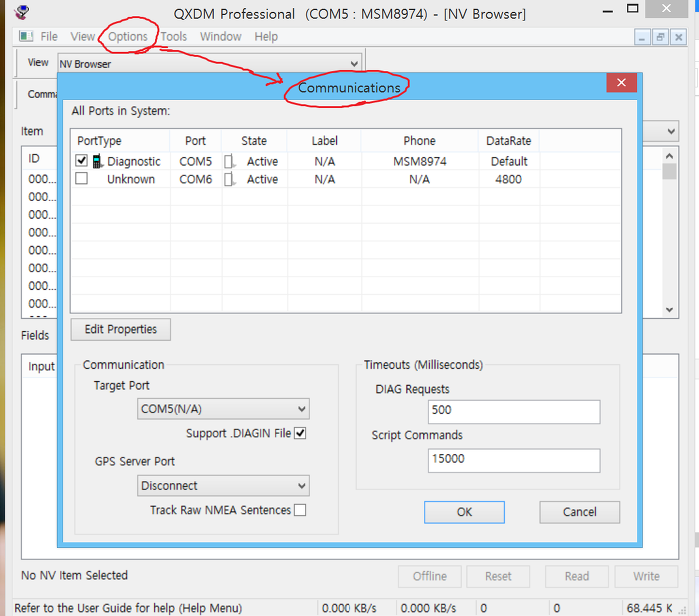The image size is (699, 616).
Task: Check the Diagnostic COM5 port checkbox
Action: click(81, 160)
